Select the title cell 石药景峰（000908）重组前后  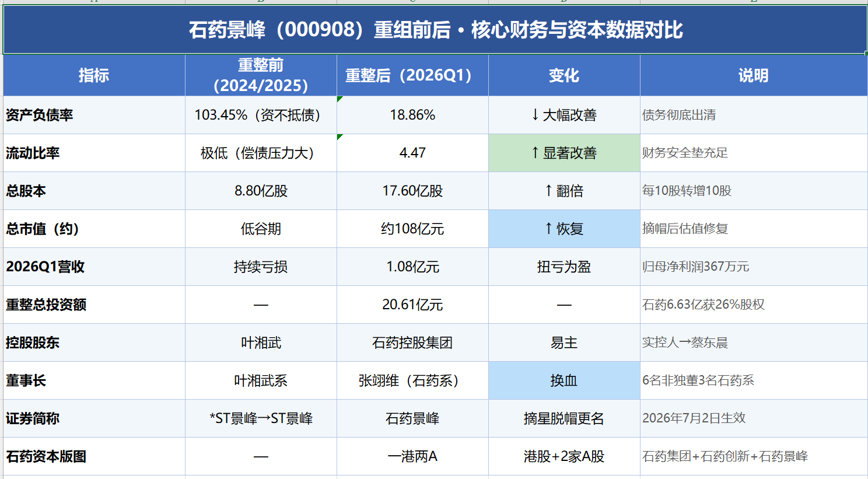click(435, 30)
